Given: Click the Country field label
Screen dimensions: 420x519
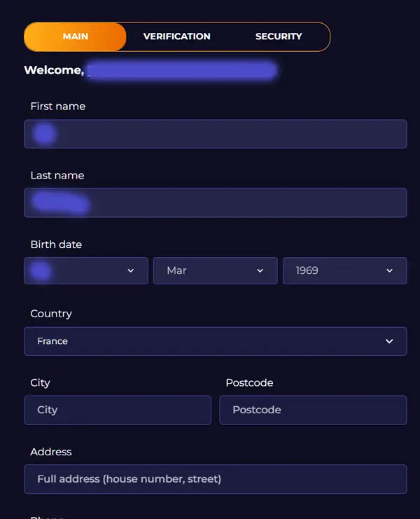Looking at the screenshot, I should click(51, 314).
